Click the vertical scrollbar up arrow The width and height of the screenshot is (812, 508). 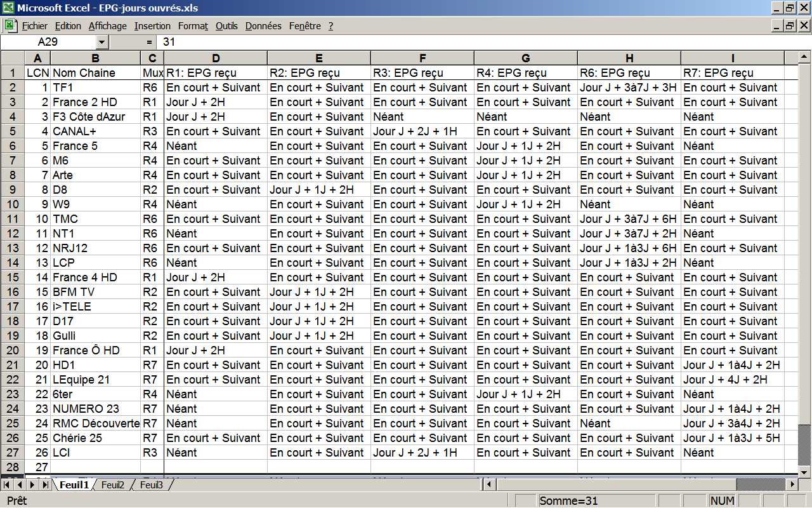click(x=804, y=58)
